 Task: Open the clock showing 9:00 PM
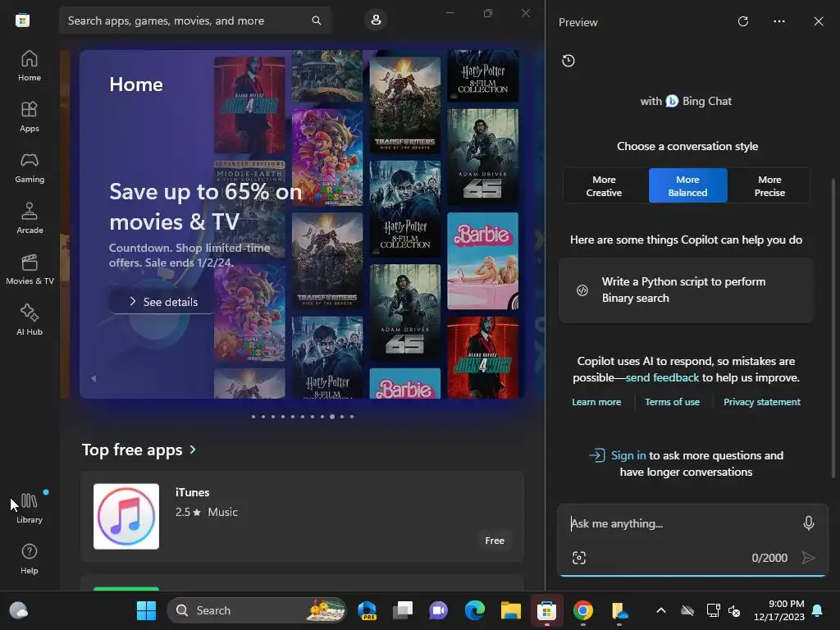(779, 610)
